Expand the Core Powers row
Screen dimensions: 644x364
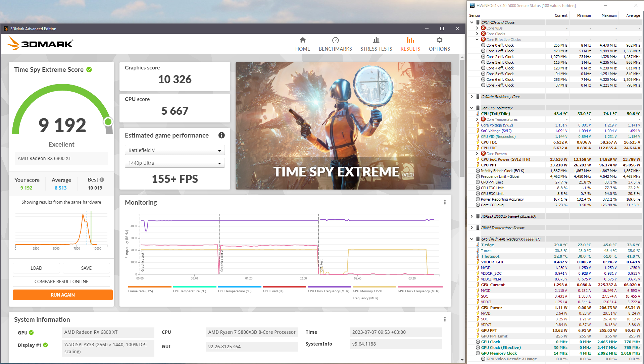point(477,154)
